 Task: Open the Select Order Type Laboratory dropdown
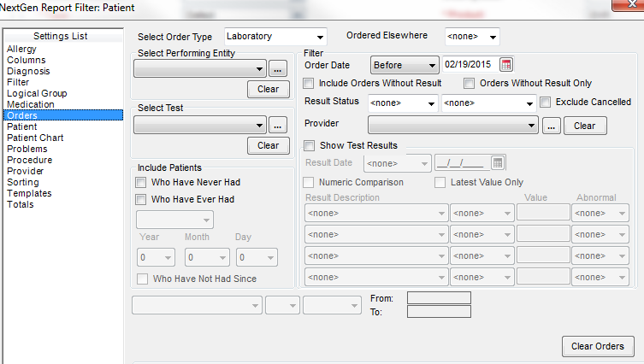tap(275, 37)
